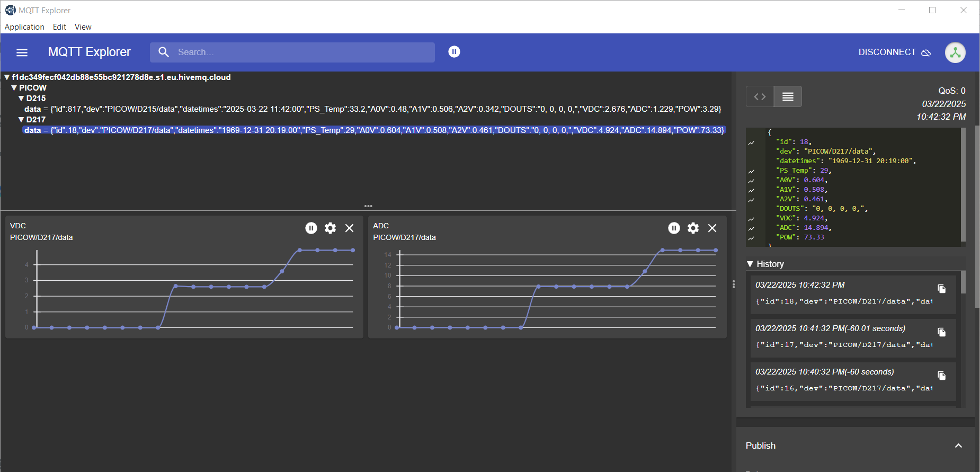The height and width of the screenshot is (472, 980).
Task: Click the tree/chart divider handle dots
Action: 368,206
